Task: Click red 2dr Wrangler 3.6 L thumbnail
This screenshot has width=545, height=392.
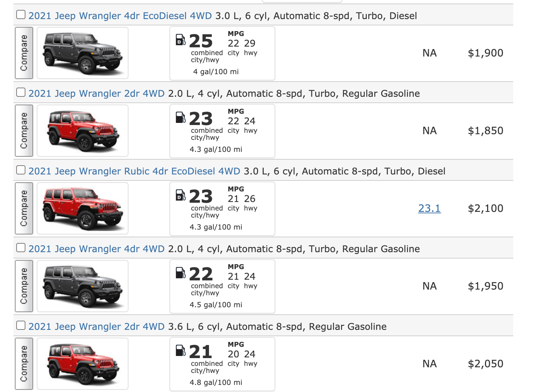Action: coord(83,364)
